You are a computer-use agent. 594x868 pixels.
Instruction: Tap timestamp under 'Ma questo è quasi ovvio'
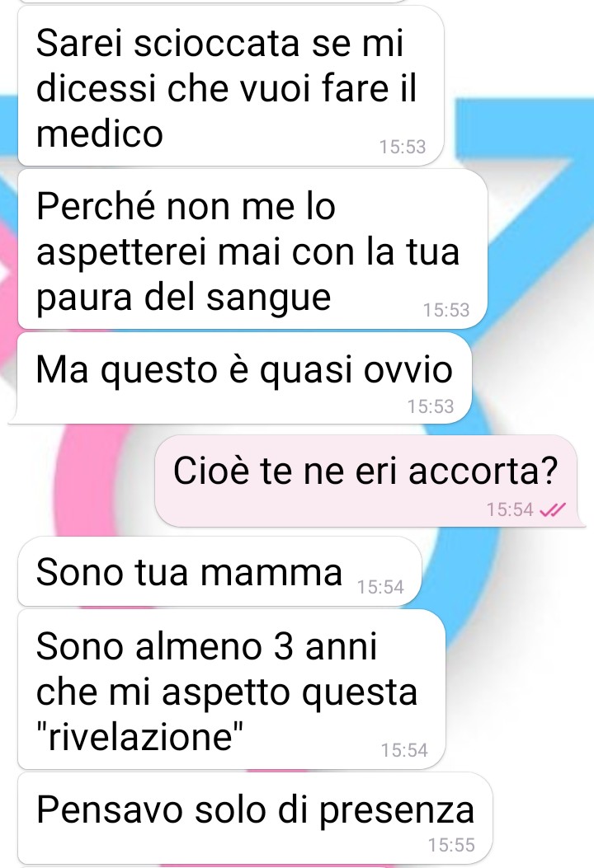pos(430,406)
